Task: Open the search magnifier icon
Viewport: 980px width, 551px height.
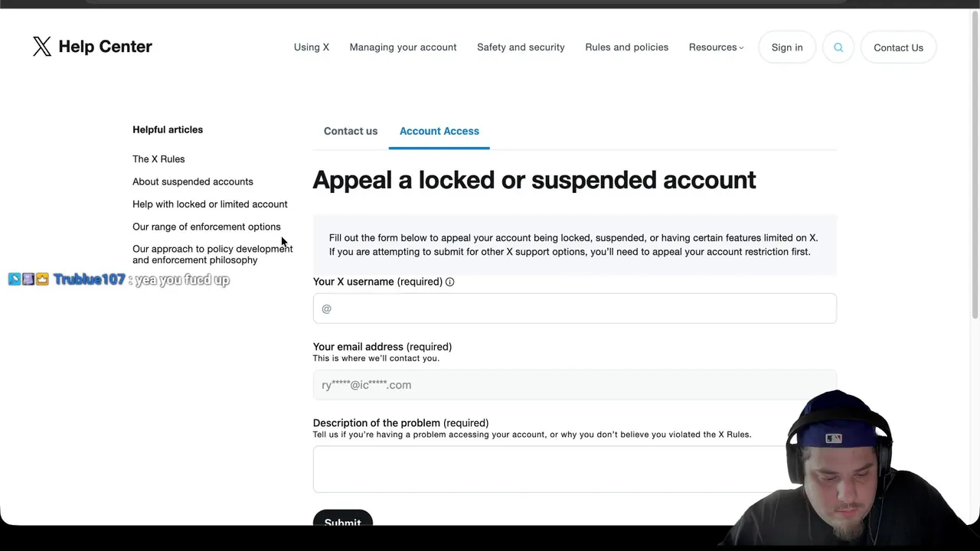Action: pyautogui.click(x=838, y=47)
